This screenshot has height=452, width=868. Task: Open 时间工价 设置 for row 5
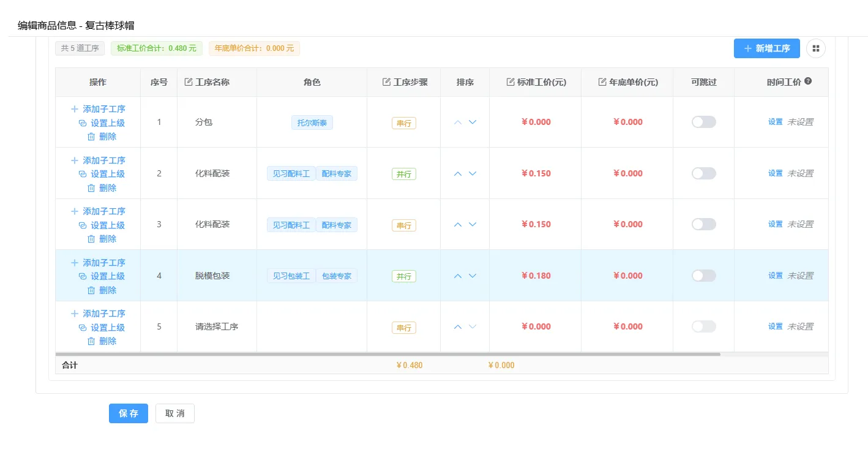(x=776, y=326)
